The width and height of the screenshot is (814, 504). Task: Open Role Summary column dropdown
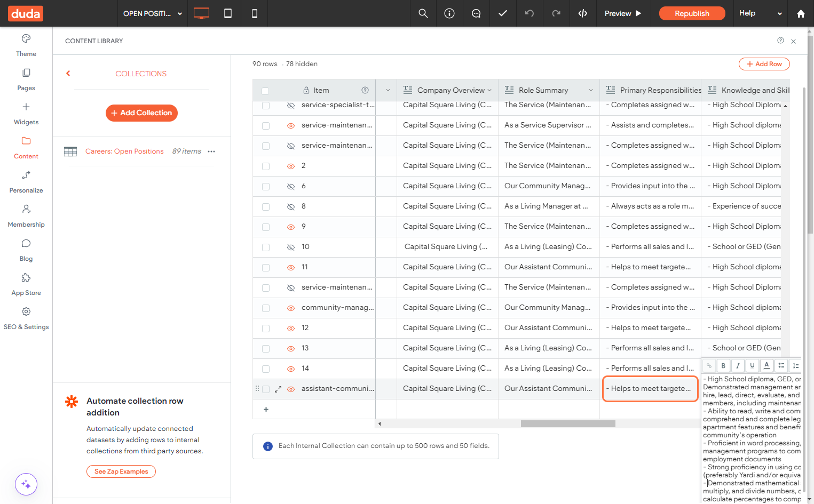click(591, 90)
